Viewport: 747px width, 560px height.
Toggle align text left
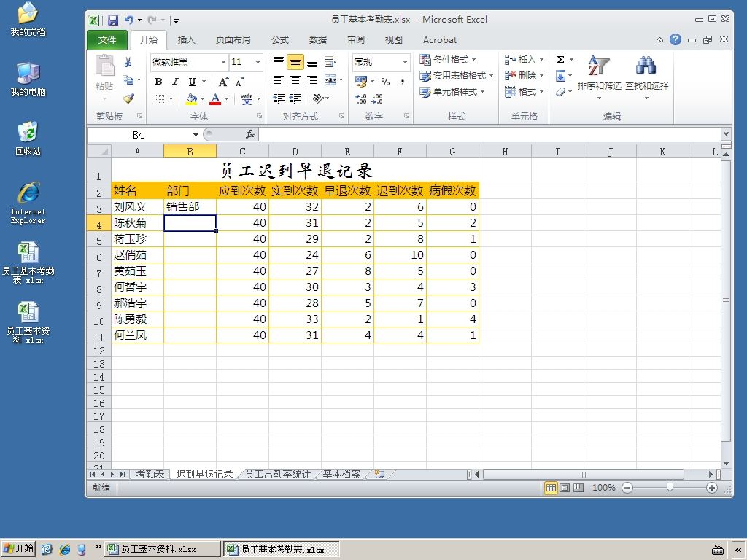click(279, 80)
